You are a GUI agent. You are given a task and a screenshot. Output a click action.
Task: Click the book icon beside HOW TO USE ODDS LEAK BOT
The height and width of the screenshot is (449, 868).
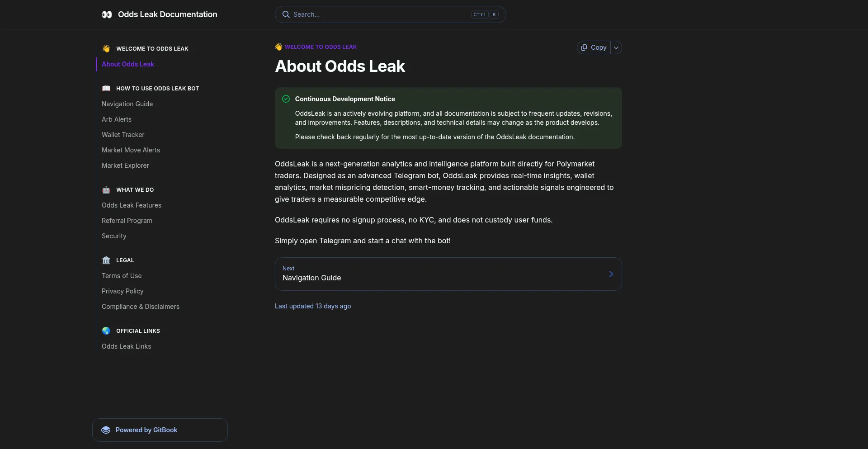coord(106,88)
